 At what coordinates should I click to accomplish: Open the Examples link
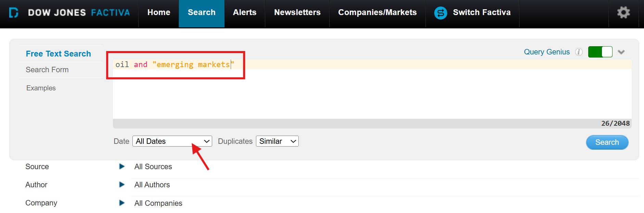tap(41, 88)
